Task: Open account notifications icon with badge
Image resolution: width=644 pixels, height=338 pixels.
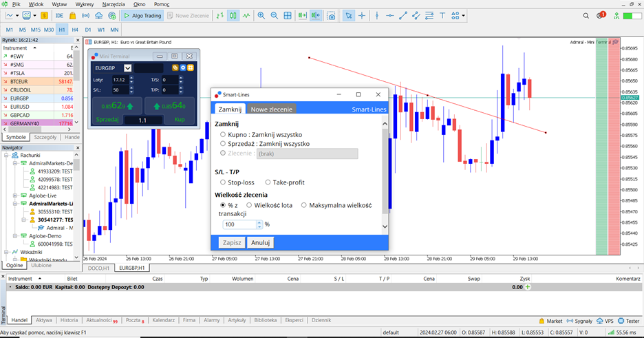Action: (x=601, y=15)
